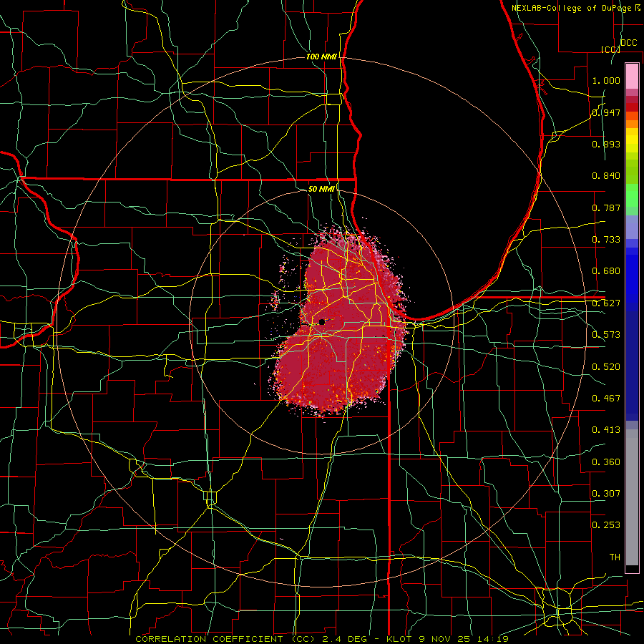Click the 100 NMI range ring label

(x=321, y=57)
